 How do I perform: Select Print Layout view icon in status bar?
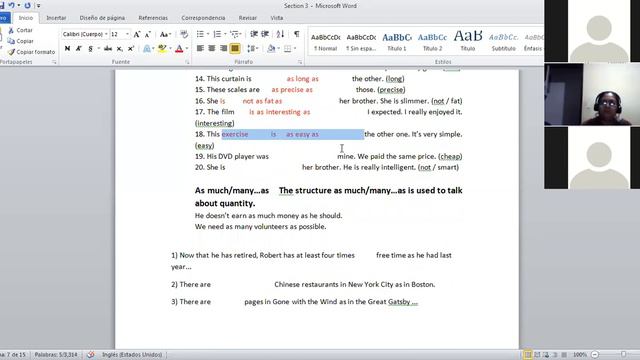[528, 355]
